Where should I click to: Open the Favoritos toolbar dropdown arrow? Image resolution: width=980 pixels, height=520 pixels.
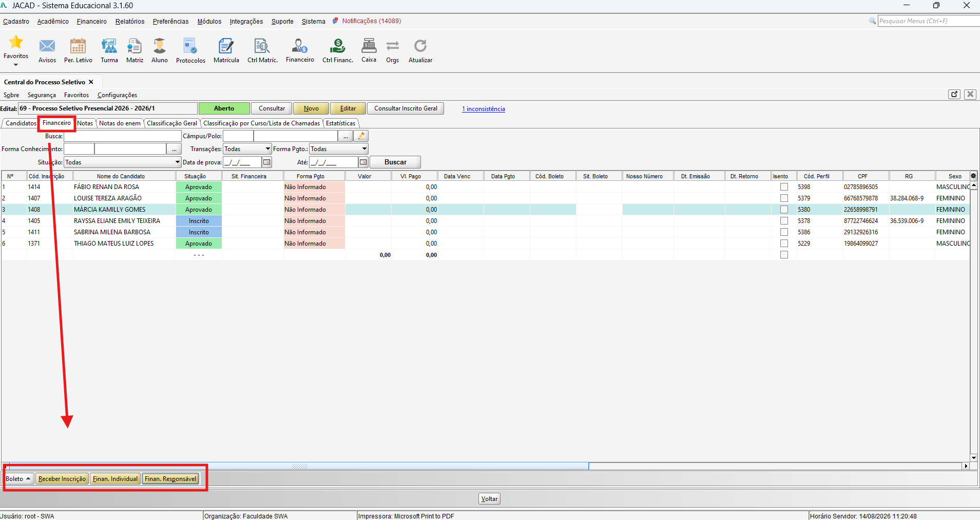pos(16,65)
